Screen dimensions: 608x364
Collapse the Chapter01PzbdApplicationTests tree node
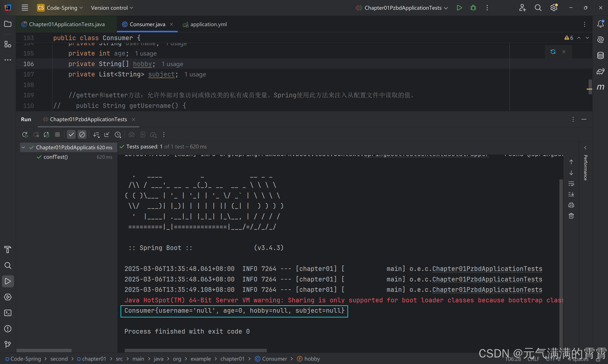23,147
